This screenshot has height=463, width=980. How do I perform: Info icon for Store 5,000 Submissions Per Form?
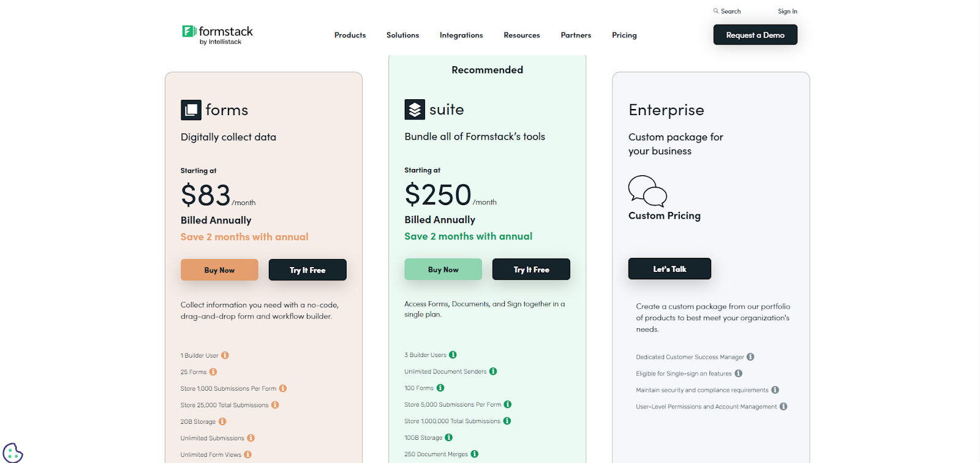[508, 404]
